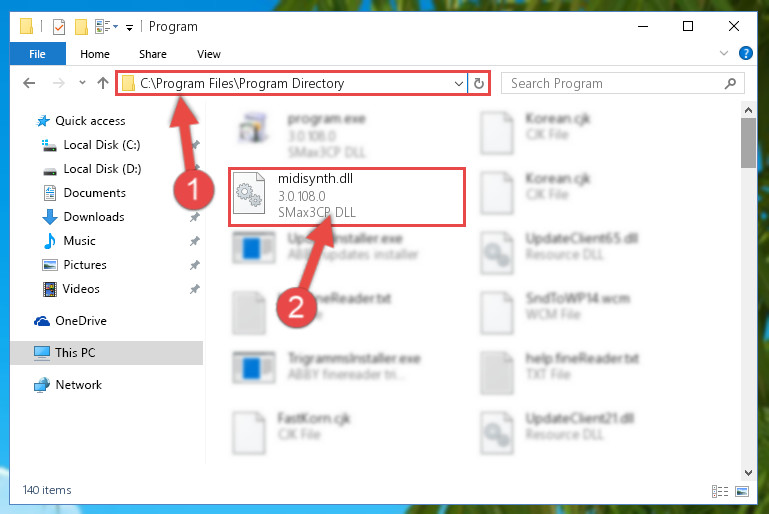Select This PC in navigation pane
The height and width of the screenshot is (514, 769).
pyautogui.click(x=106, y=353)
